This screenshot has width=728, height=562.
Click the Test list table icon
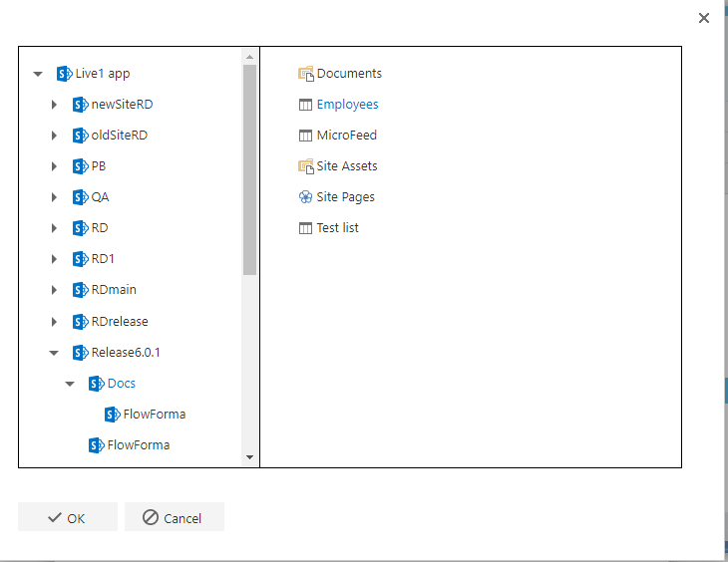(305, 228)
